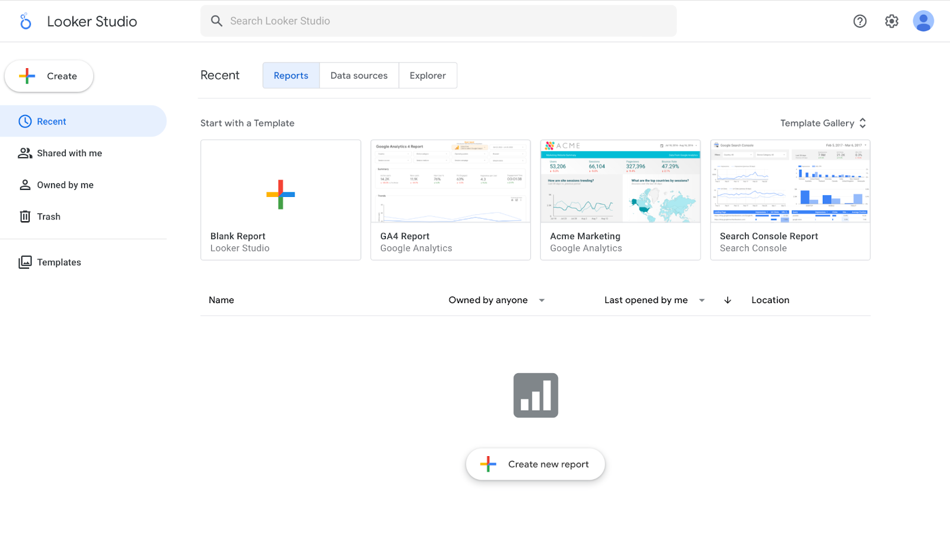
Task: Toggle the sort direction arrow
Action: (727, 300)
